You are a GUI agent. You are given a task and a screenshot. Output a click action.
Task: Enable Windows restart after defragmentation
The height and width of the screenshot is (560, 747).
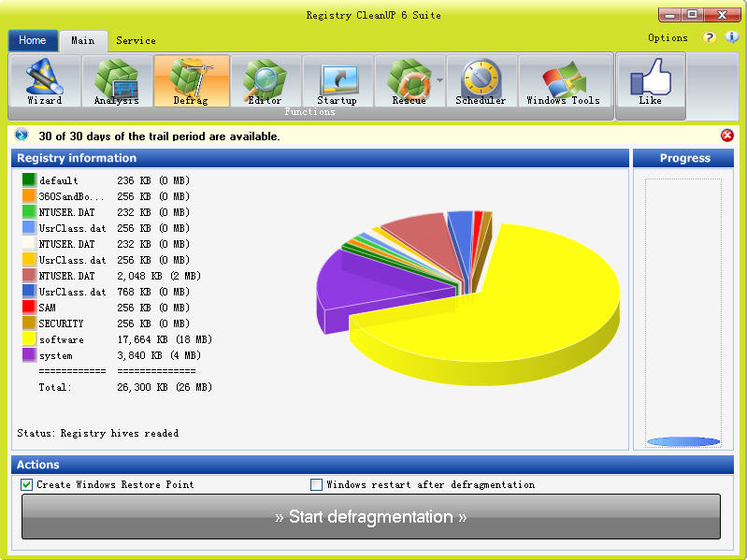[316, 485]
